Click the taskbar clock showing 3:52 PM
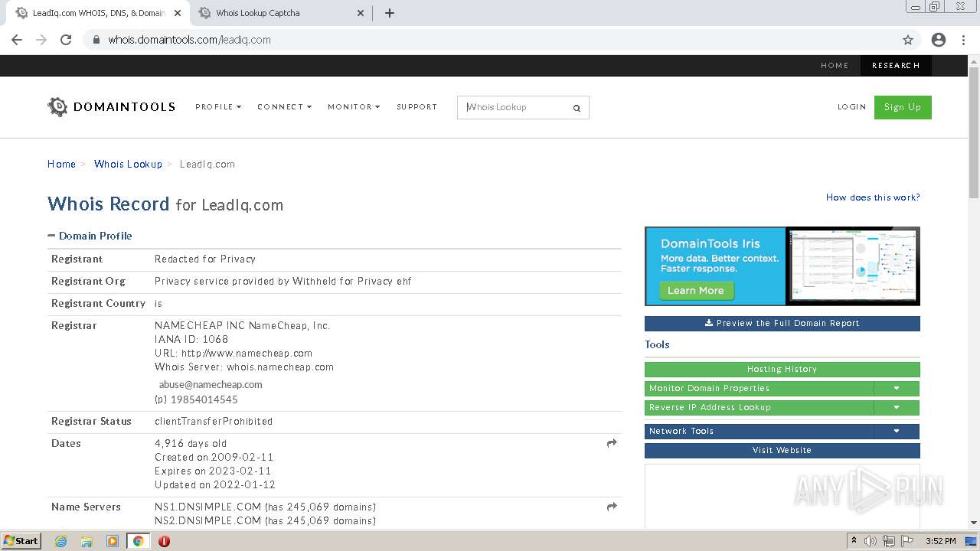 940,541
